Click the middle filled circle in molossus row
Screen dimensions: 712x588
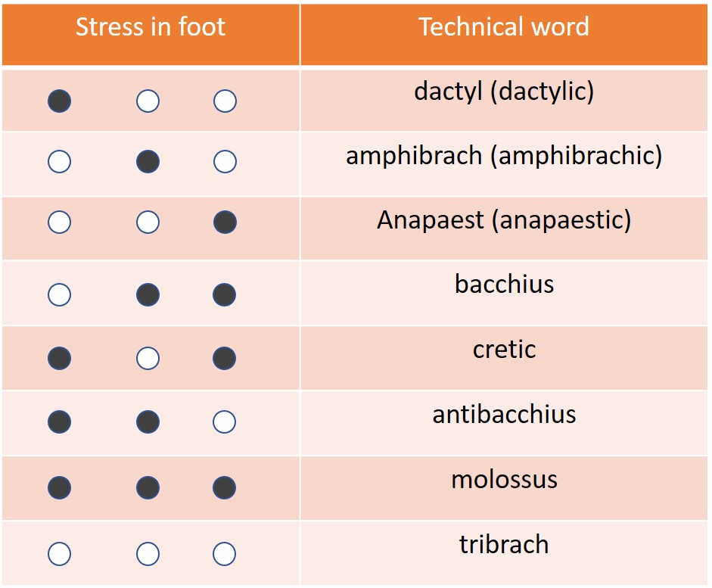[148, 488]
